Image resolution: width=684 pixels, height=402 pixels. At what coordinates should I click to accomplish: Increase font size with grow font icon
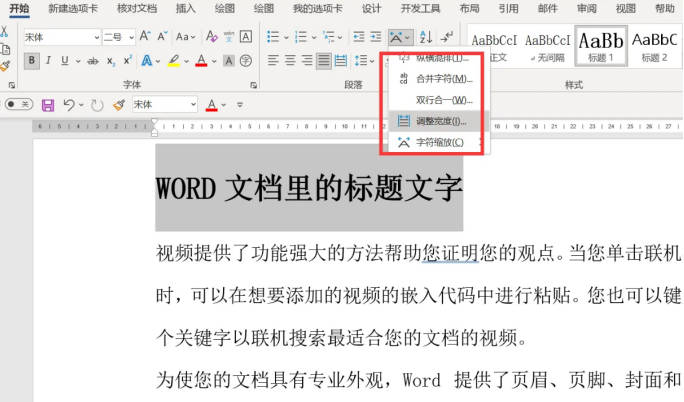[145, 37]
